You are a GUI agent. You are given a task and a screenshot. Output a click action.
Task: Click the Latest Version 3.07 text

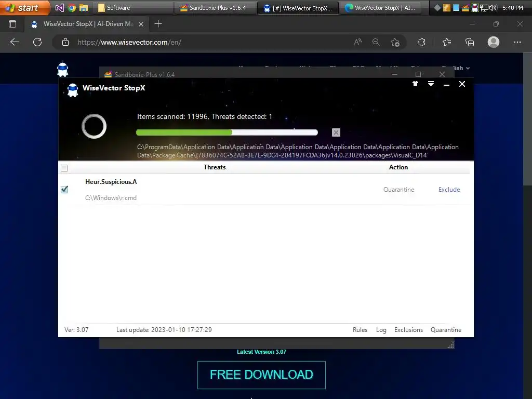pos(261,352)
